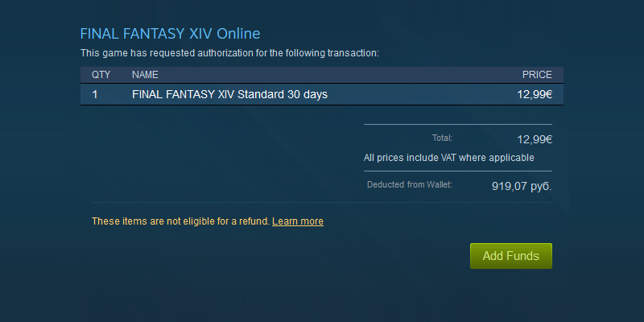
Task: Click the 12,99€ total amount
Action: [x=535, y=139]
